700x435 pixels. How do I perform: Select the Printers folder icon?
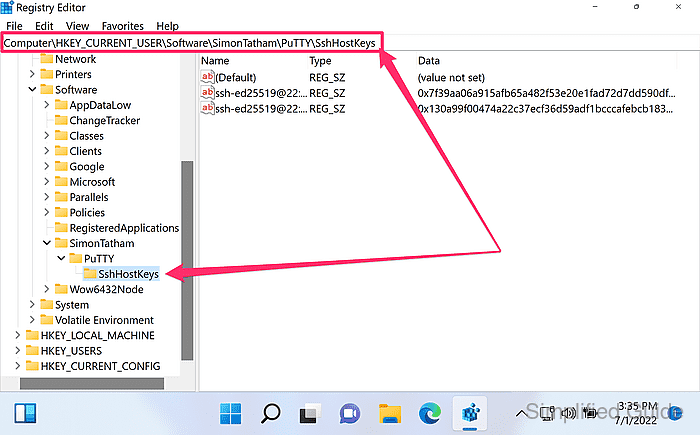coord(46,74)
